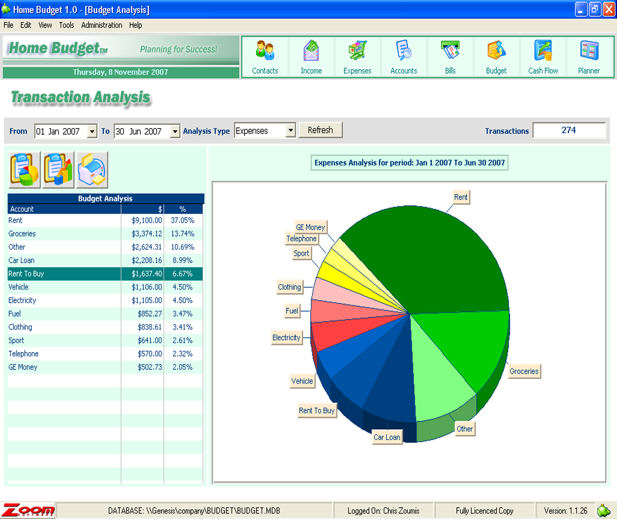Click the Home Budget title bar app icon
This screenshot has width=617, height=519.
6,9
